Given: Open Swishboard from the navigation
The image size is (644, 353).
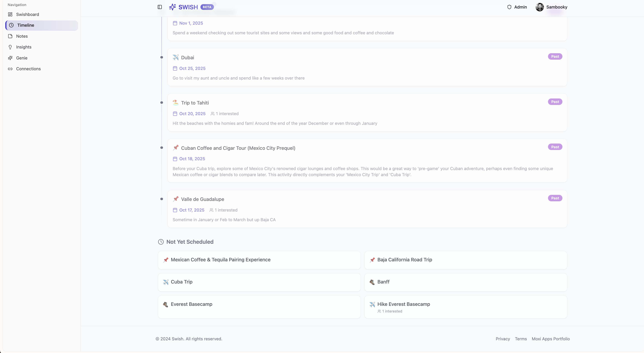Looking at the screenshot, I should pyautogui.click(x=27, y=14).
